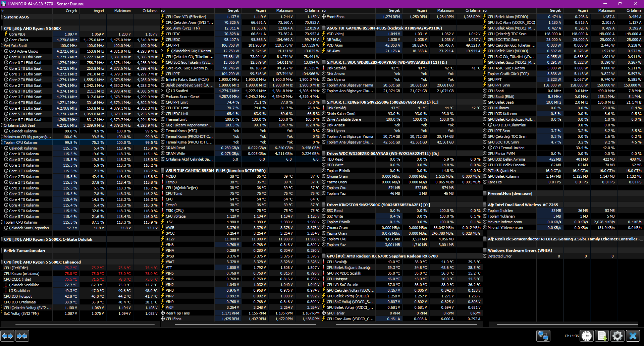Open the remote monitoring network icon

pos(543,336)
